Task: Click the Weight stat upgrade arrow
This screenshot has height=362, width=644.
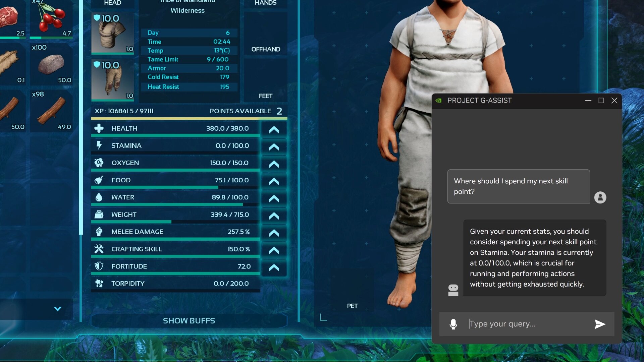Action: point(274,215)
